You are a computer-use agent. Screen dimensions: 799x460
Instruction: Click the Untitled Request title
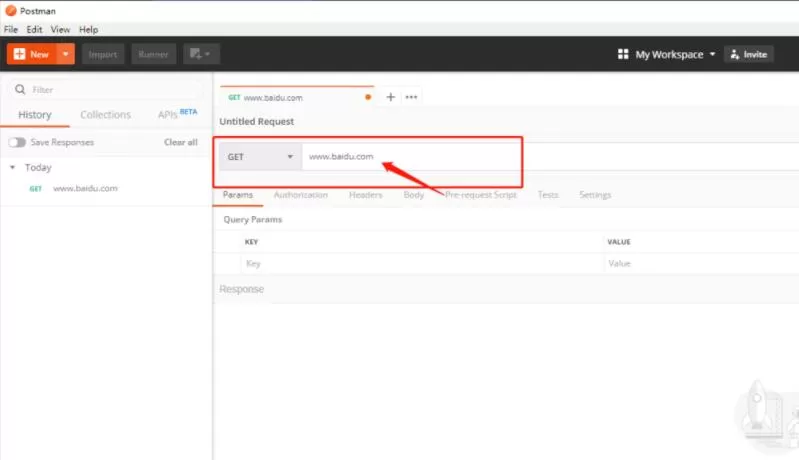pyautogui.click(x=256, y=122)
